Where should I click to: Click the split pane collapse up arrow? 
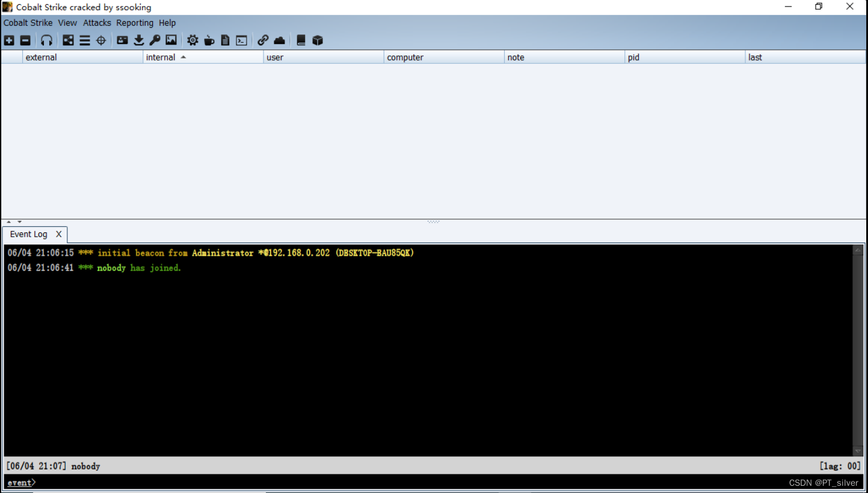pyautogui.click(x=8, y=222)
